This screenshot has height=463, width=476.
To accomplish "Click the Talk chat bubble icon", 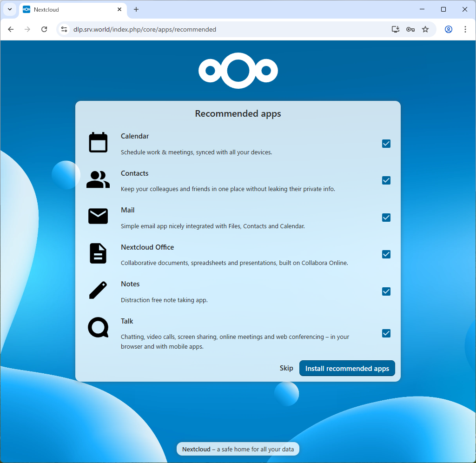I will point(98,328).
